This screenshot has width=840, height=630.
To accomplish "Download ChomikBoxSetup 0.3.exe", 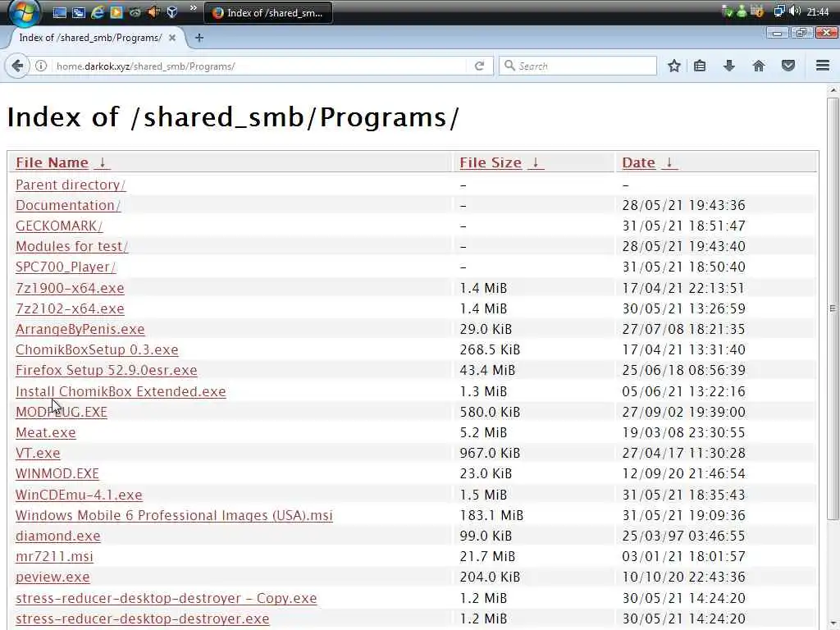I will coord(97,349).
